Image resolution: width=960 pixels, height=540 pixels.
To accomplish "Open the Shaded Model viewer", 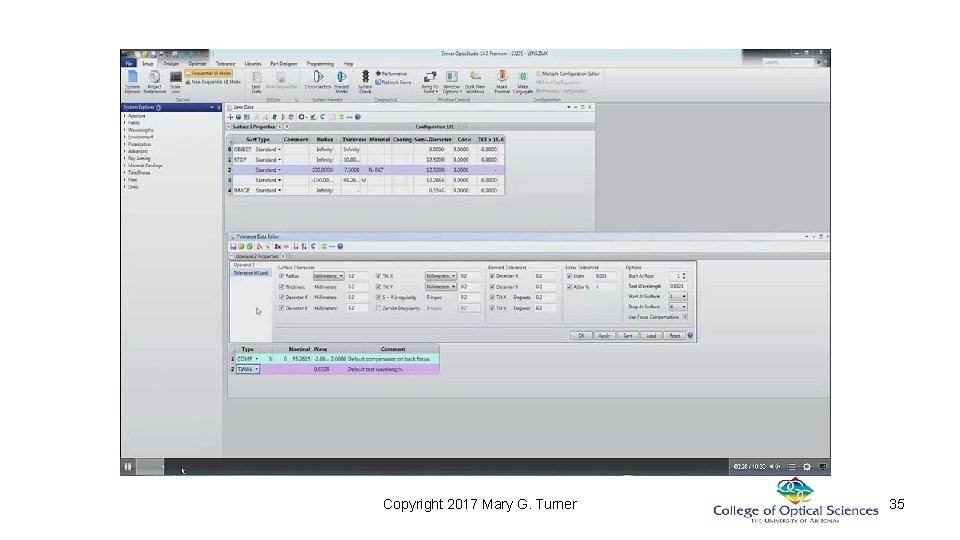I will coord(341,81).
